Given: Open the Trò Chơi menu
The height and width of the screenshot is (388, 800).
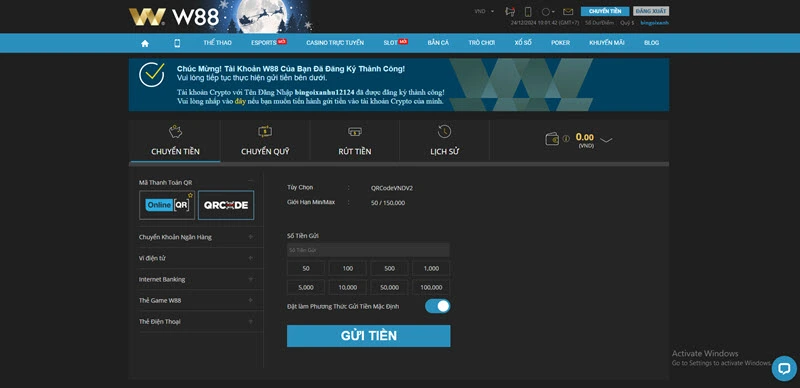Looking at the screenshot, I should (482, 43).
